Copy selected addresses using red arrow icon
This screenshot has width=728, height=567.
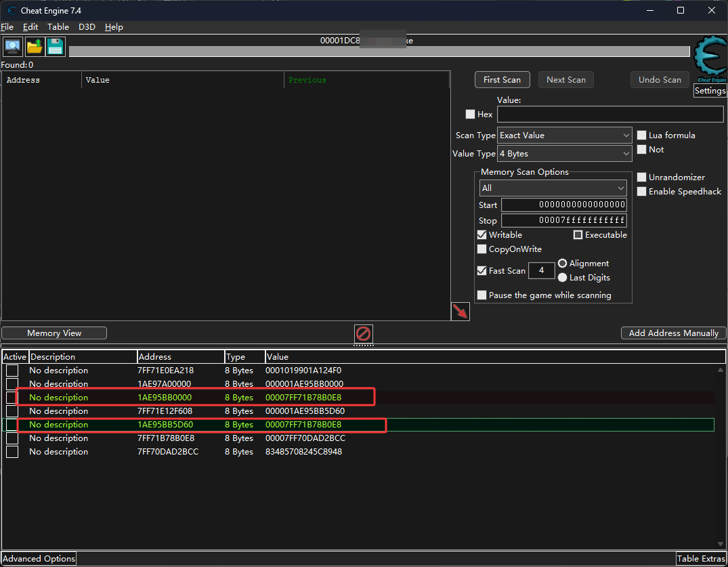[x=460, y=312]
